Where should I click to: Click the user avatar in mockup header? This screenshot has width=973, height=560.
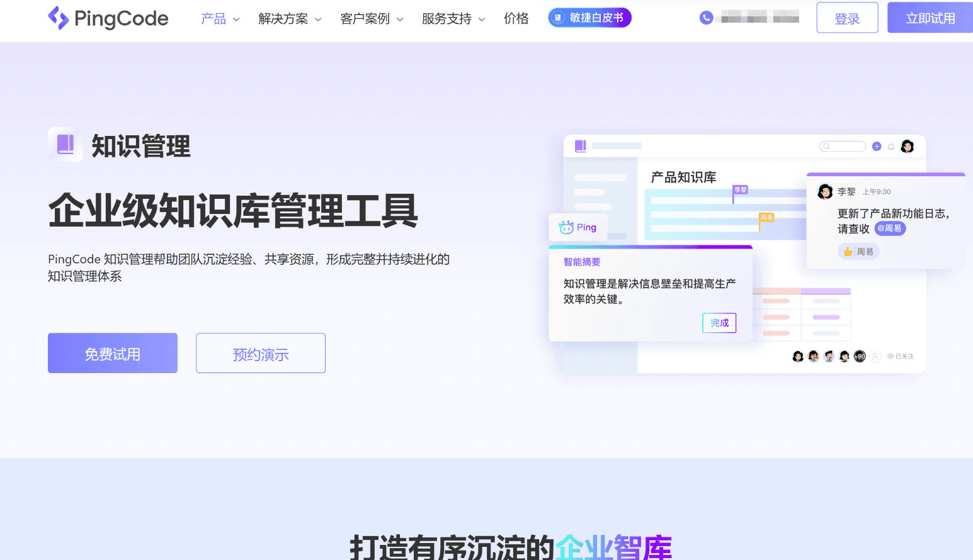(908, 146)
